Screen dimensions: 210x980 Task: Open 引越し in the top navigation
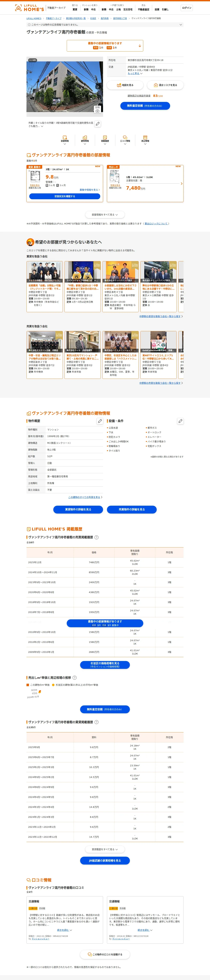point(165,9)
